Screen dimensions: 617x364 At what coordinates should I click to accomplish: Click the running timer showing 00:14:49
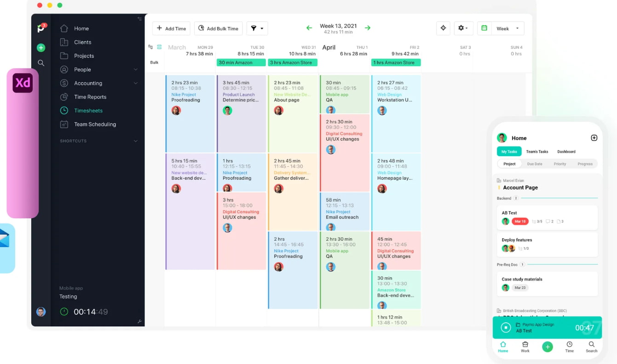click(90, 311)
